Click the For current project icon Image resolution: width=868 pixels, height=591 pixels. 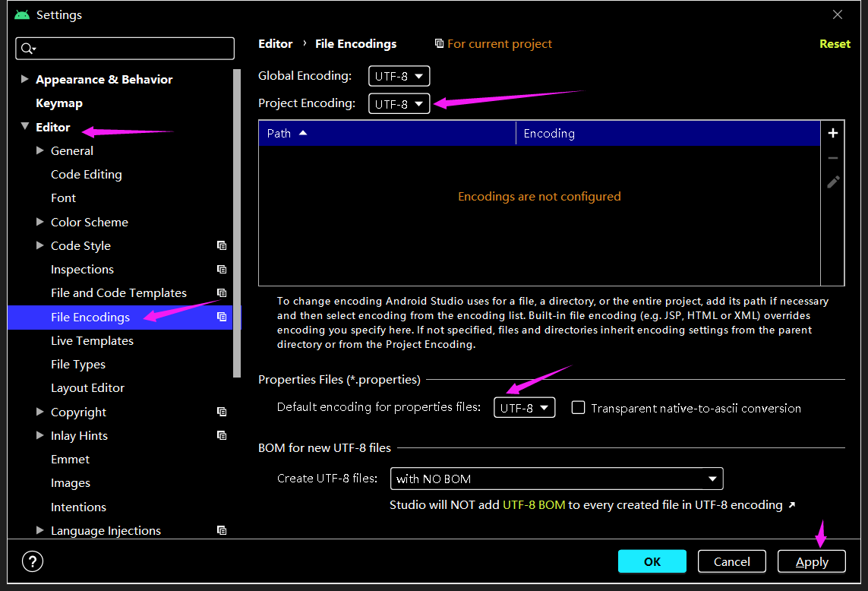[439, 43]
